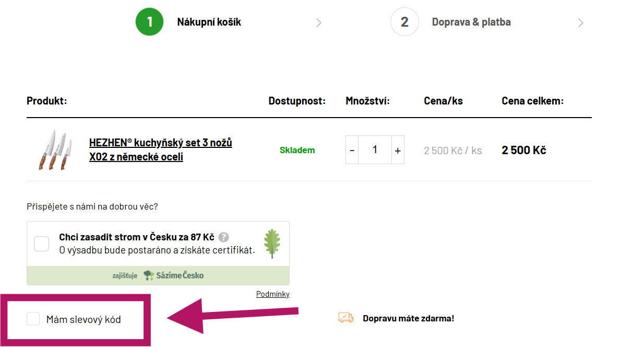
Task: Click the quantity input field
Action: (375, 150)
